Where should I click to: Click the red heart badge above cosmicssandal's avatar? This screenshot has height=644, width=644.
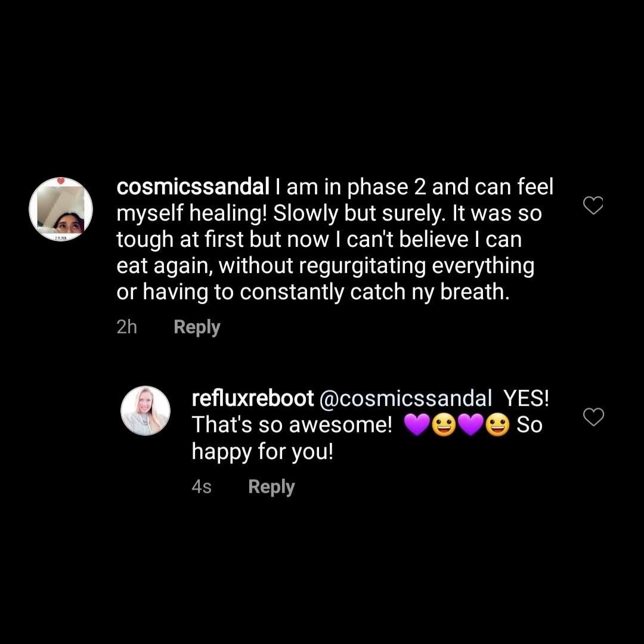coord(61,181)
